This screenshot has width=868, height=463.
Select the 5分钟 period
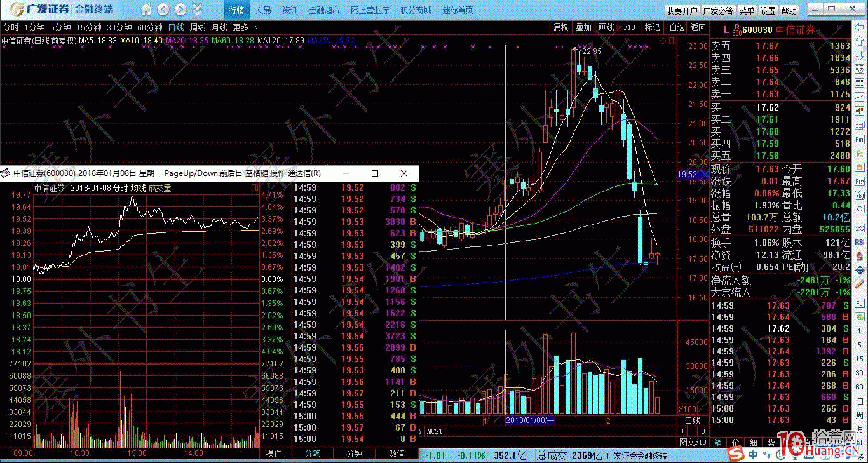pyautogui.click(x=60, y=27)
